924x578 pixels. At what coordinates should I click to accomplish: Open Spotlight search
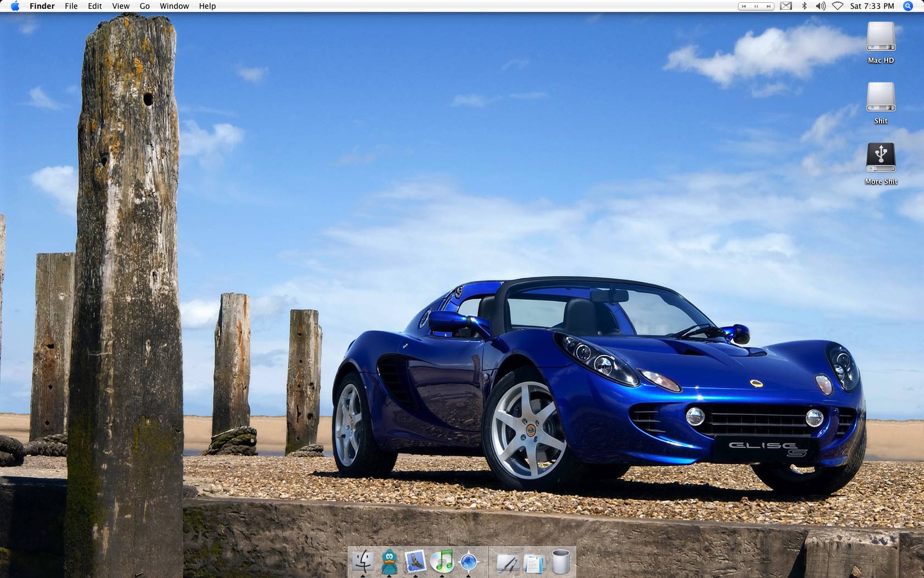(908, 6)
